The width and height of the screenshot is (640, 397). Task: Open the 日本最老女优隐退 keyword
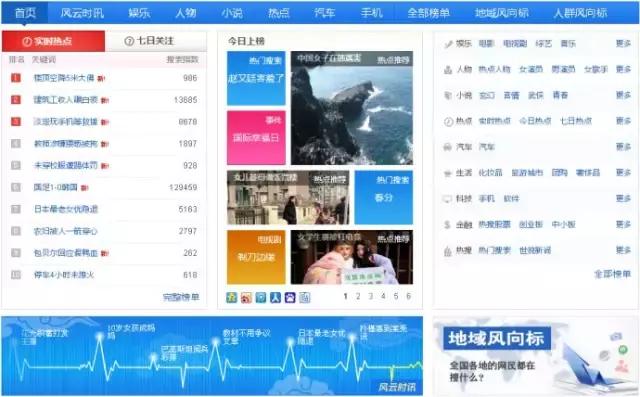[x=66, y=209]
